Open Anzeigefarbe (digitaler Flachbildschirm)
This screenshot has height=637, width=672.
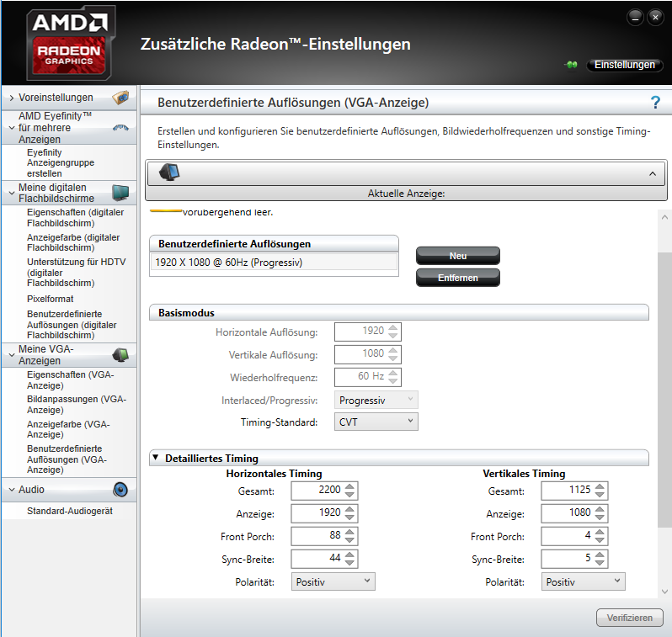click(x=73, y=242)
